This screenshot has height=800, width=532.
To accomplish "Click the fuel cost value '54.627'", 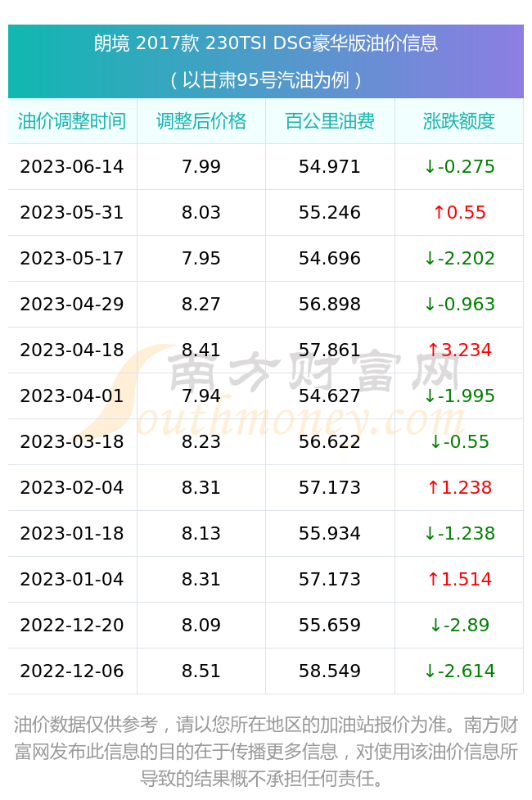I will click(330, 396).
